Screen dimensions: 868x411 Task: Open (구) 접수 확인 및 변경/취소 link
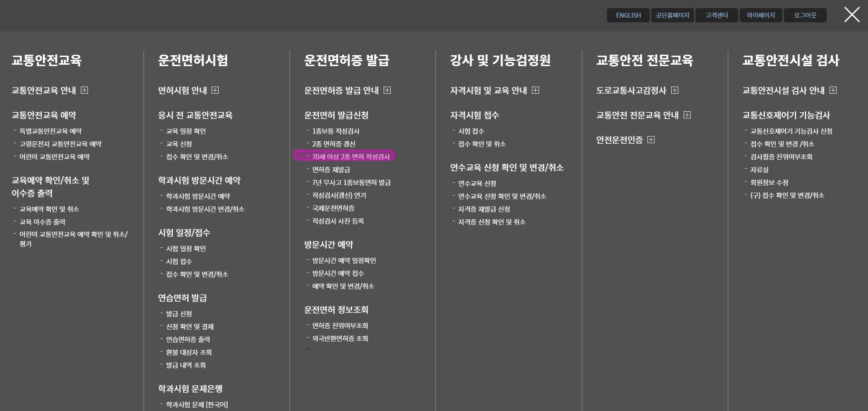pyautogui.click(x=787, y=195)
